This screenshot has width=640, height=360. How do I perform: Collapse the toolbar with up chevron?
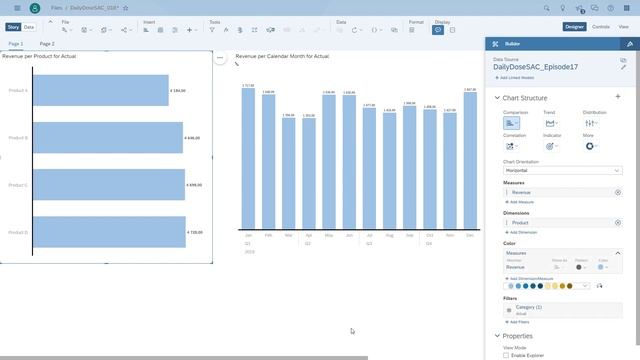pyautogui.click(x=50, y=22)
